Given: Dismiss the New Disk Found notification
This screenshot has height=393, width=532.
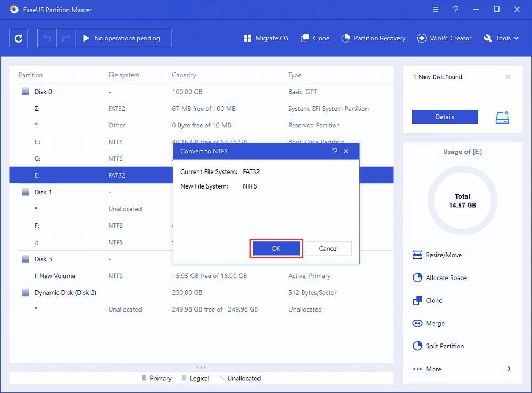Looking at the screenshot, I should (508, 77).
